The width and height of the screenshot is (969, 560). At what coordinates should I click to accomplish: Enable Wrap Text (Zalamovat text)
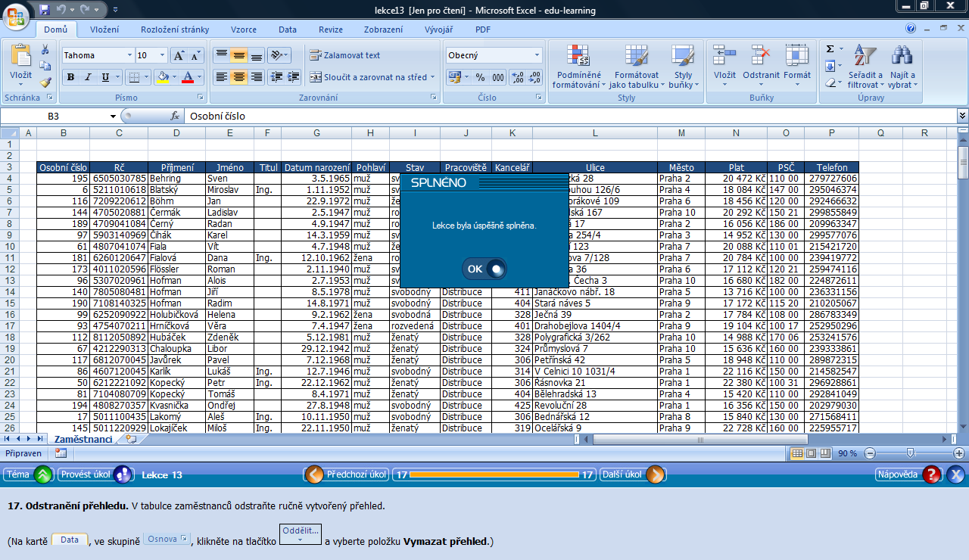pyautogui.click(x=344, y=55)
